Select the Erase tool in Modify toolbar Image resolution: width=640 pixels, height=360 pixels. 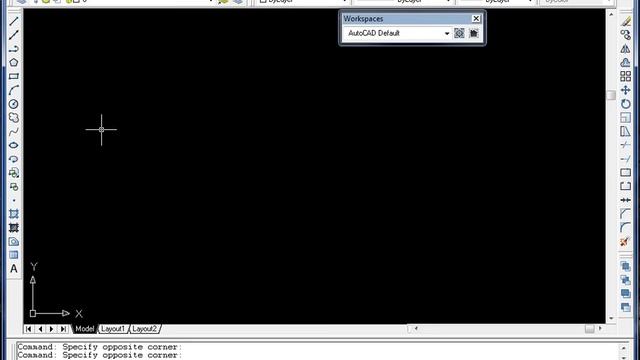pyautogui.click(x=625, y=21)
